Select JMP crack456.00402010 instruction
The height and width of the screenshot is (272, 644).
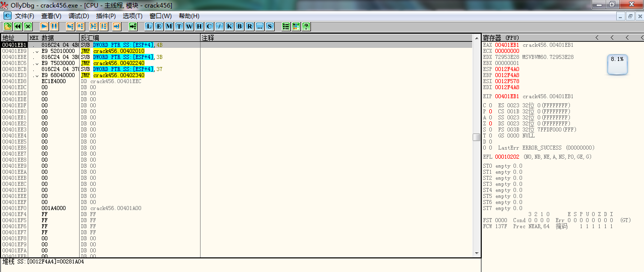pyautogui.click(x=113, y=51)
